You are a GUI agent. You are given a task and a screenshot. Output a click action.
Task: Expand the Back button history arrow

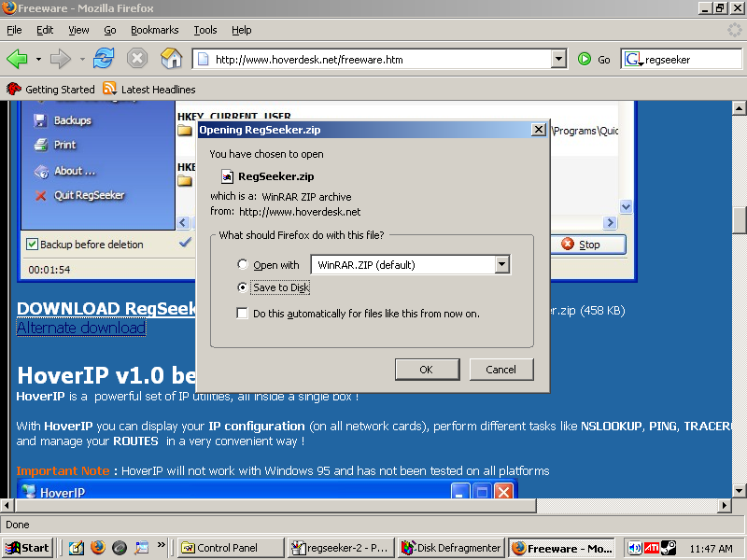(38, 59)
